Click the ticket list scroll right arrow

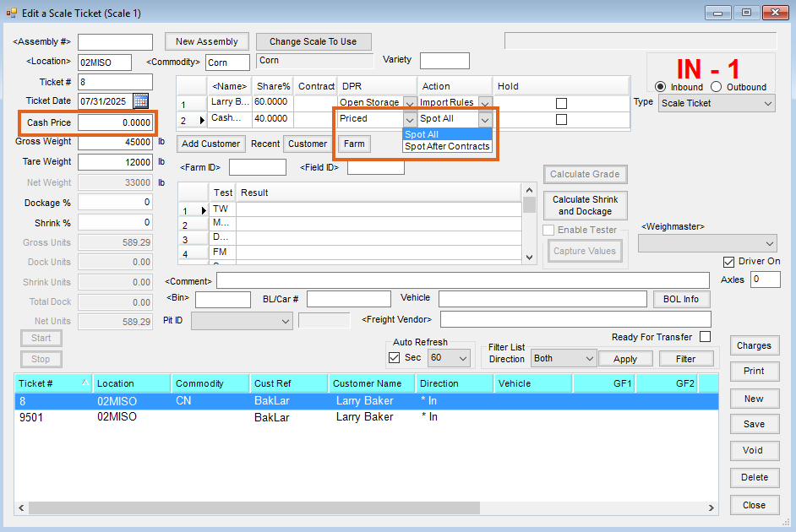click(711, 508)
